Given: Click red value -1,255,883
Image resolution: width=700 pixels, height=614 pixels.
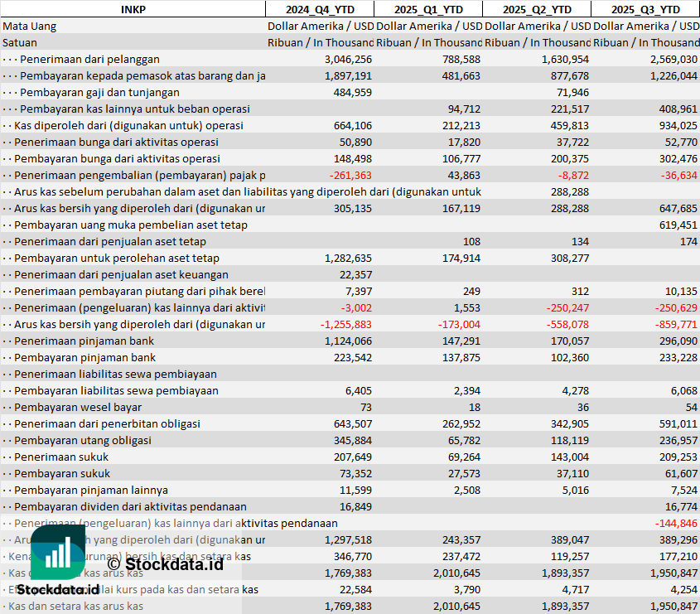Looking at the screenshot, I should [x=346, y=325].
